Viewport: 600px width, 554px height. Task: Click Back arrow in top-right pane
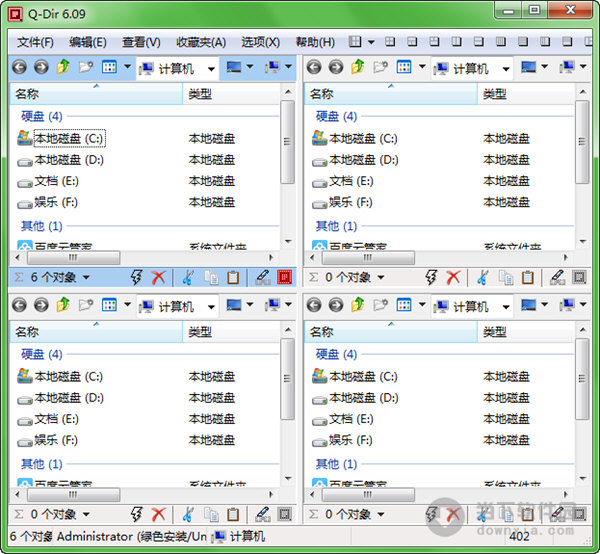pyautogui.click(x=314, y=67)
